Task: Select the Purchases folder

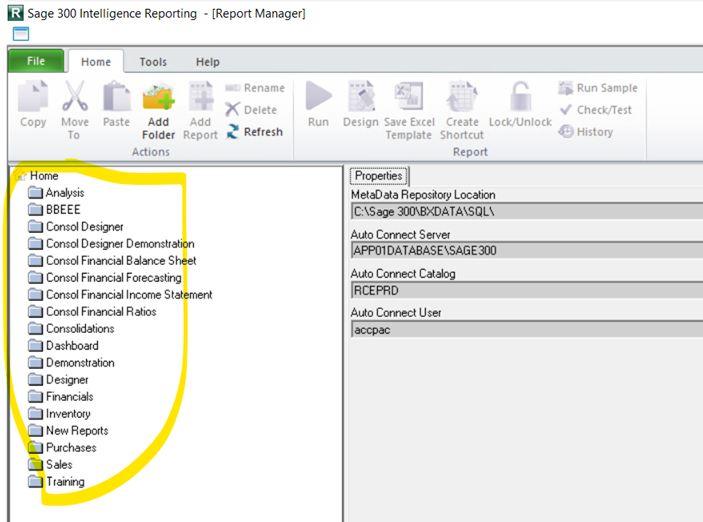Action: click(62, 448)
